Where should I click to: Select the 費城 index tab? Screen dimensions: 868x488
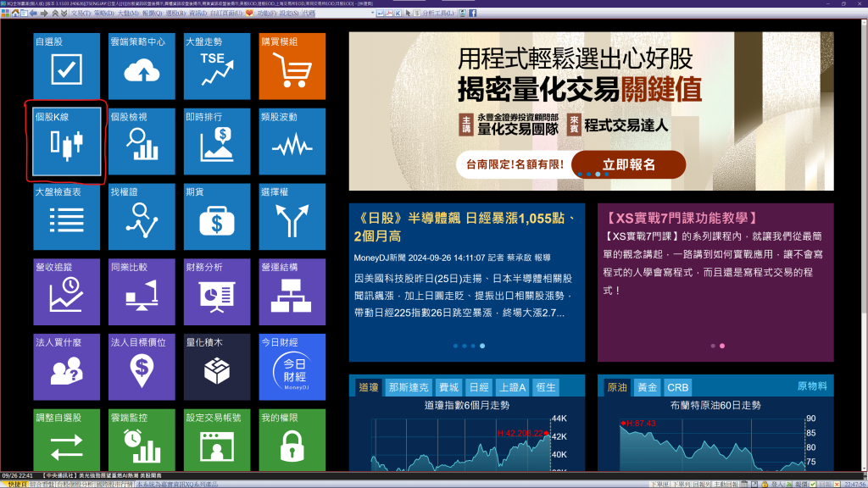tap(448, 387)
